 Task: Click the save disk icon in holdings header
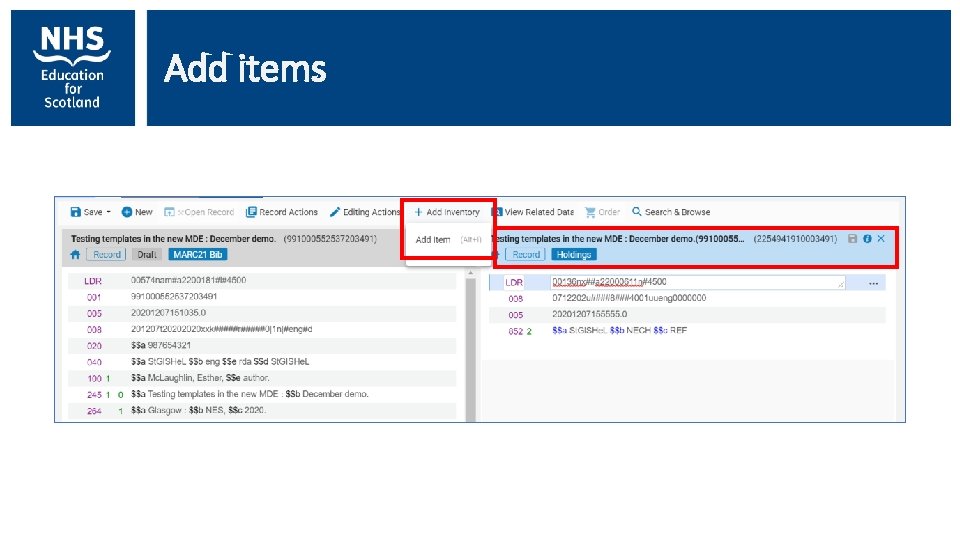(852, 239)
